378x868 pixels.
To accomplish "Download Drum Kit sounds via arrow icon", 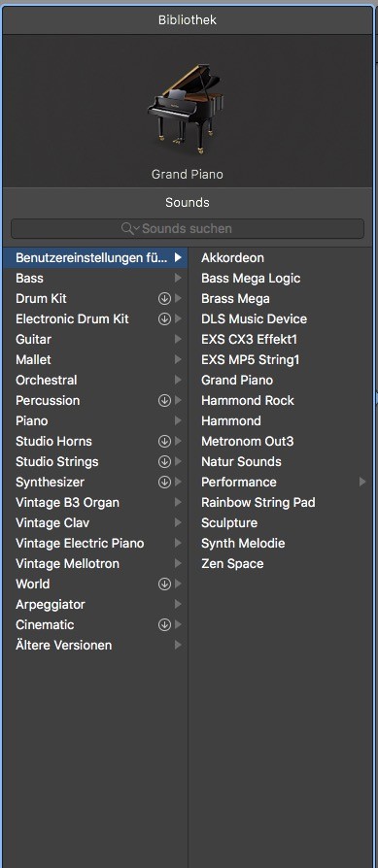I will (164, 298).
